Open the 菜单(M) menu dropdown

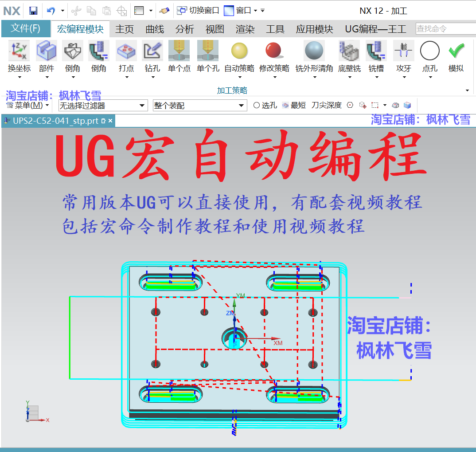tap(27, 106)
